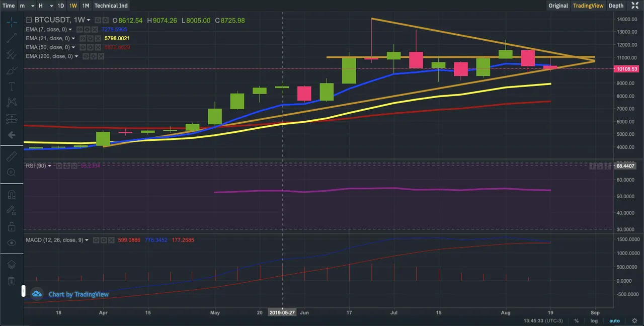Image resolution: width=644 pixels, height=326 pixels.
Task: Activate the zoom in tool
Action: tap(11, 173)
